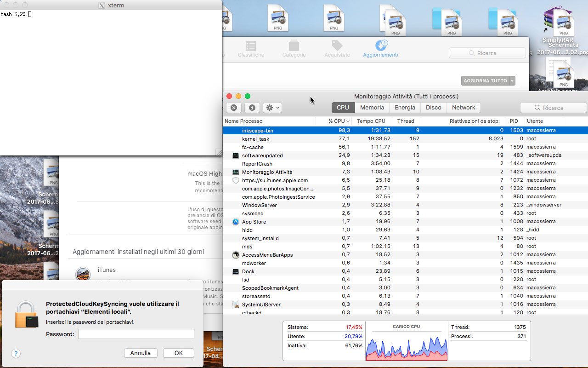The image size is (588, 368).
Task: Select the mdworker process row
Action: 405,263
